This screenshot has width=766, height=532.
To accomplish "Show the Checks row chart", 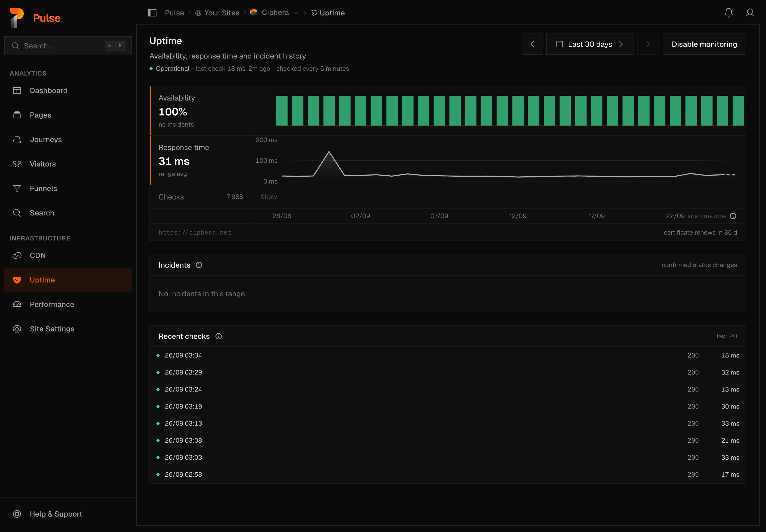I will pos(269,197).
